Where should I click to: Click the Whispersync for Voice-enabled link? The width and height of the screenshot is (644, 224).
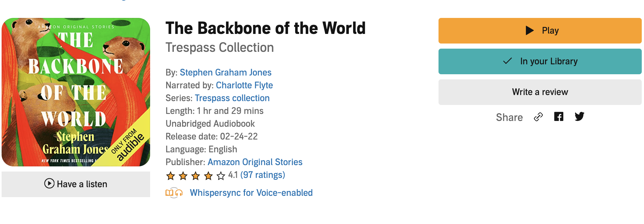[251, 193]
